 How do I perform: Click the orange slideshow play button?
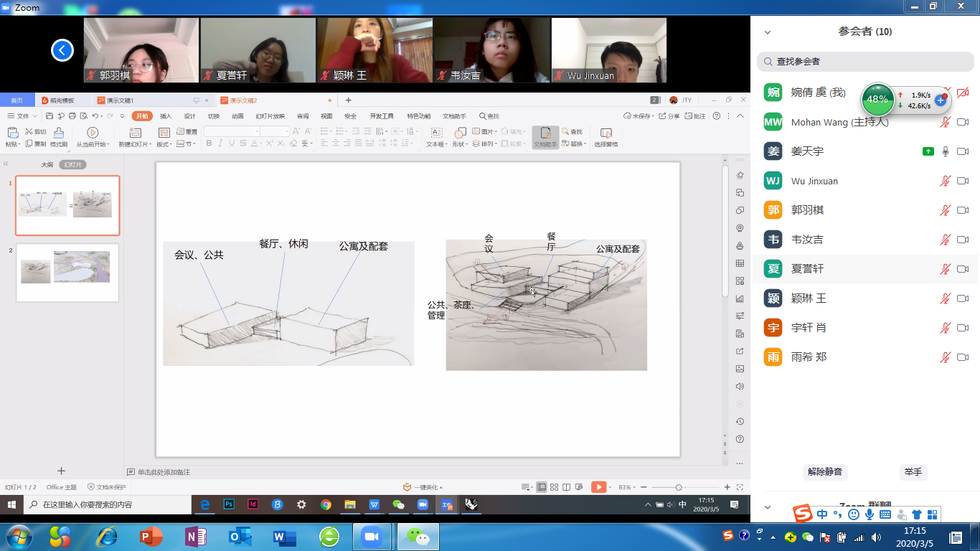[598, 487]
